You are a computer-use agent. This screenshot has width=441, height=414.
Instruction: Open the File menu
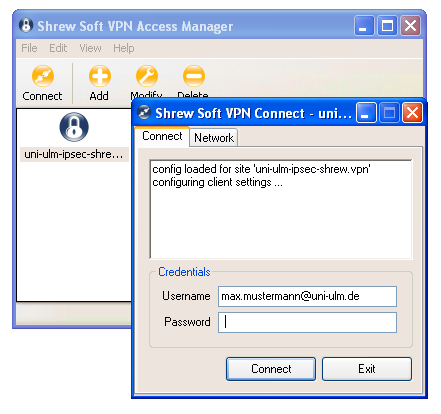click(x=29, y=48)
